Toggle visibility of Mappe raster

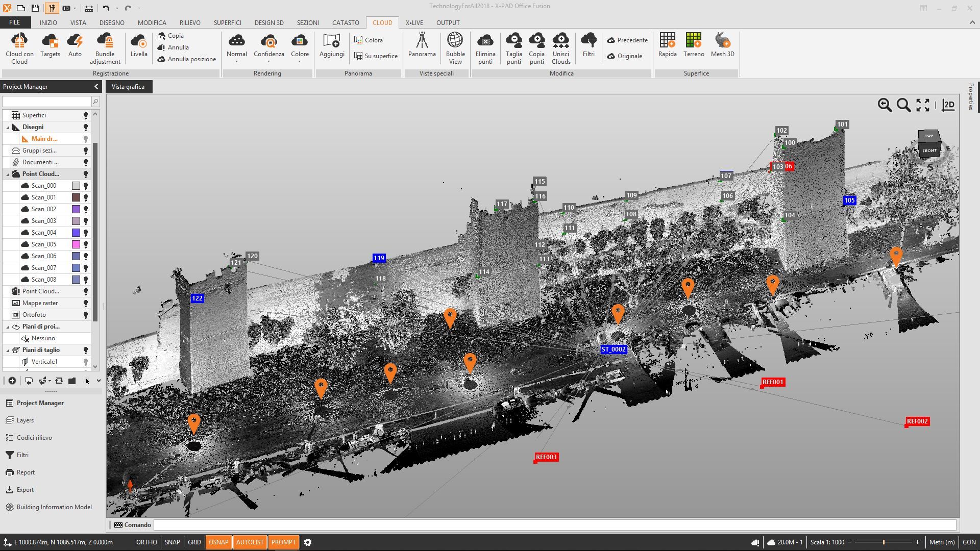(86, 303)
